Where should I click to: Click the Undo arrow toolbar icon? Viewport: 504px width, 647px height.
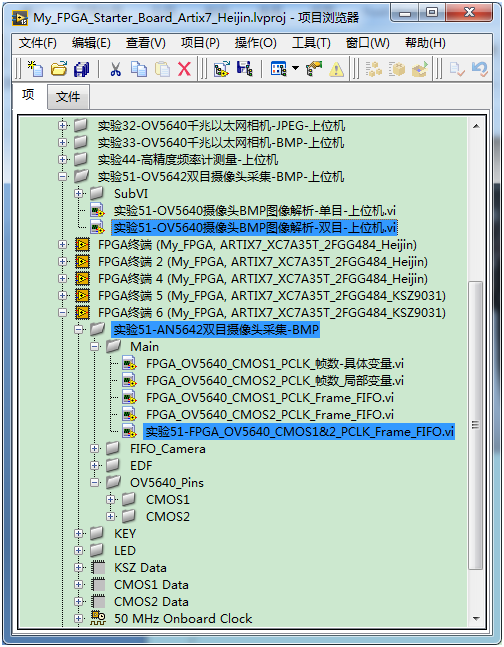click(480, 69)
